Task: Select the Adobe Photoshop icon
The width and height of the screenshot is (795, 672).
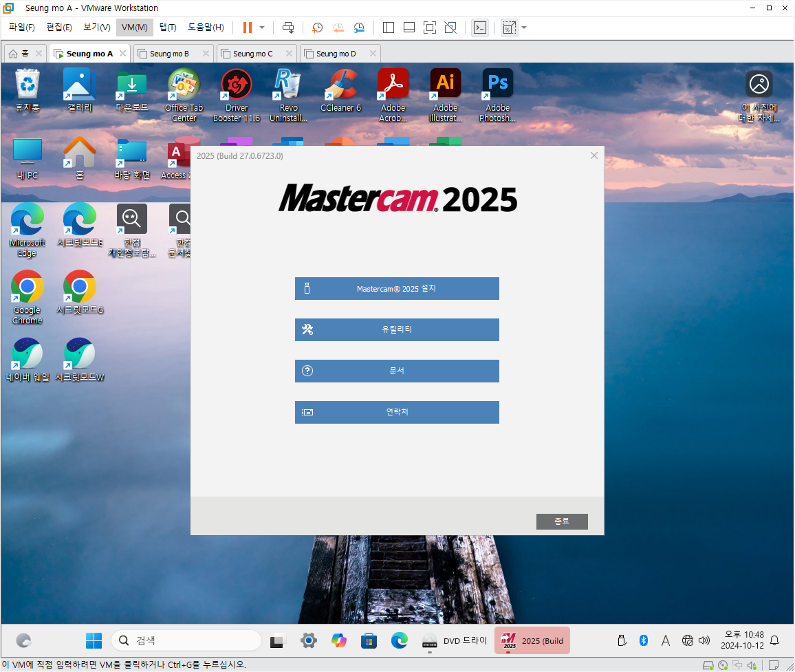Action: [x=497, y=96]
